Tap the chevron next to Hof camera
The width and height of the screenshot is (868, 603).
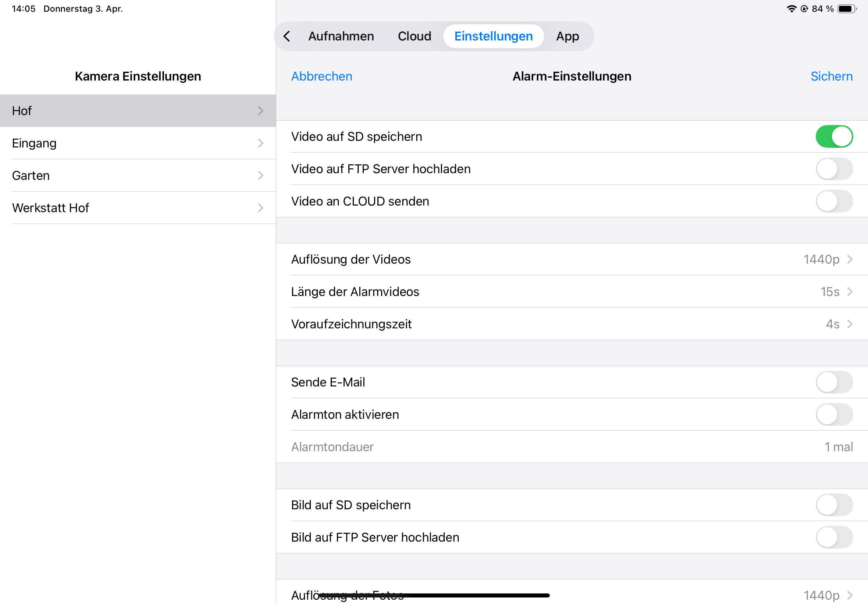coord(260,111)
